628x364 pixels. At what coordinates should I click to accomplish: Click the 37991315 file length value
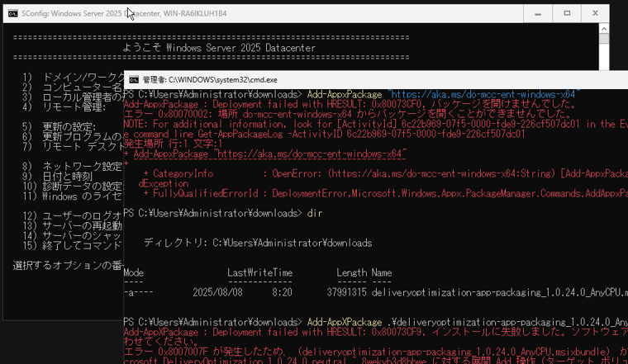[x=346, y=293]
